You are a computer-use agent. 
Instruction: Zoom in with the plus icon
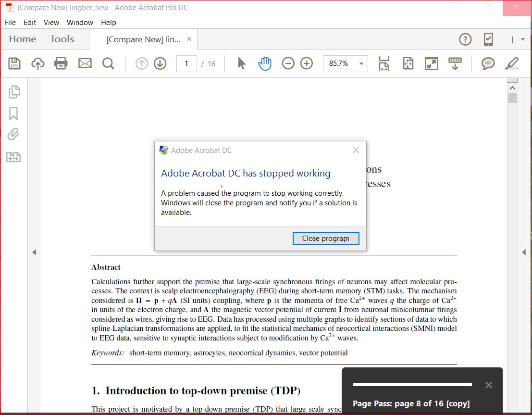[x=307, y=63]
